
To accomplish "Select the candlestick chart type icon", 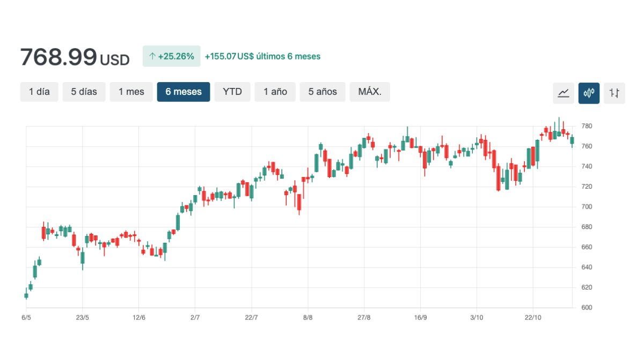I will 589,93.
